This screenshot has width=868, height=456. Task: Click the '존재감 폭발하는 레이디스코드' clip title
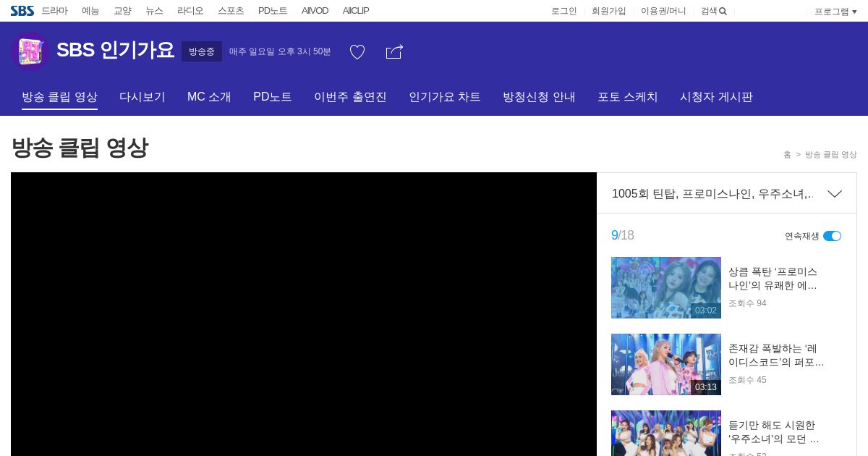[x=776, y=355]
